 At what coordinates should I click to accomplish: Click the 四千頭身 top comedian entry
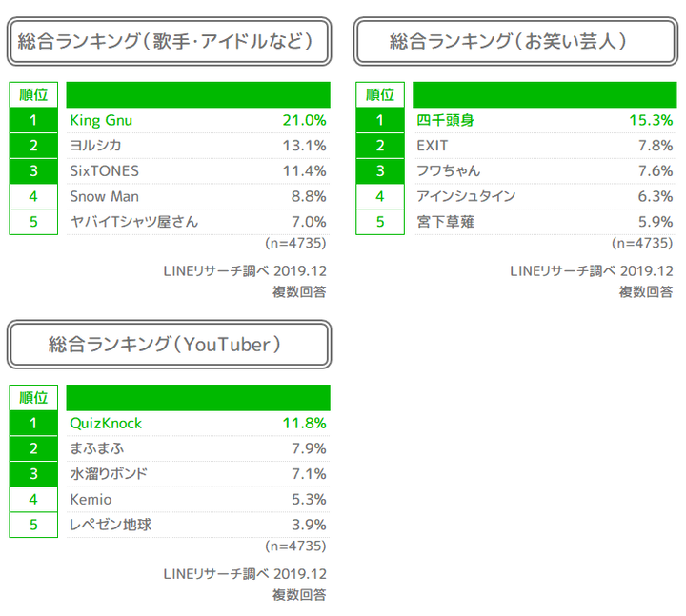point(445,120)
